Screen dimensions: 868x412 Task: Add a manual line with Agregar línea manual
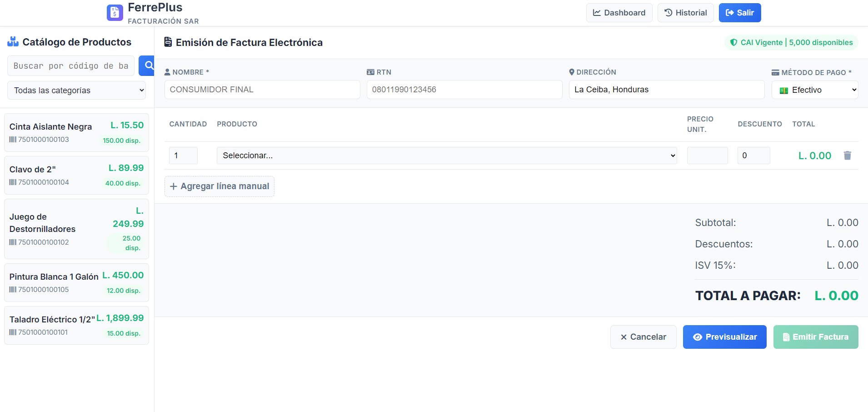tap(219, 186)
